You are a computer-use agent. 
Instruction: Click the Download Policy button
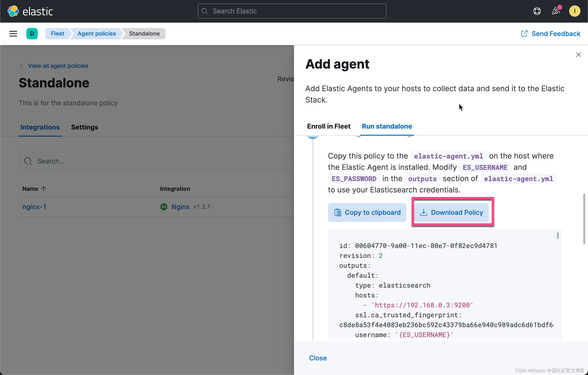click(451, 212)
